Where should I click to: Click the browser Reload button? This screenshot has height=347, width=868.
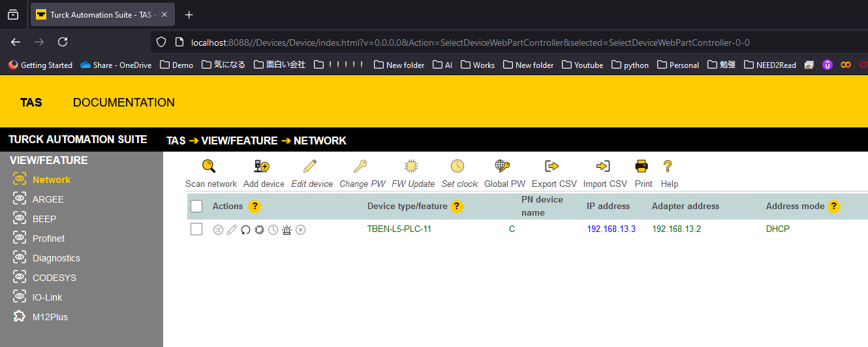pos(63,42)
